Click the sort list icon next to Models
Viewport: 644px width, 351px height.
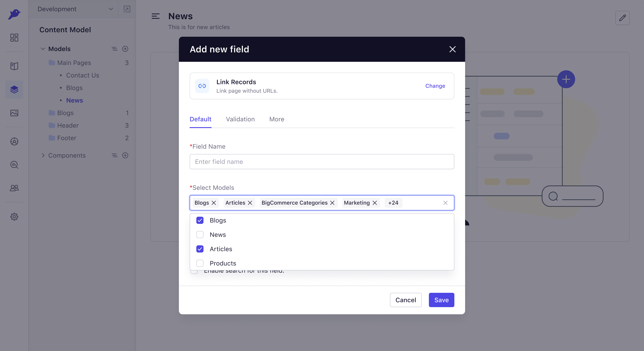click(x=114, y=49)
